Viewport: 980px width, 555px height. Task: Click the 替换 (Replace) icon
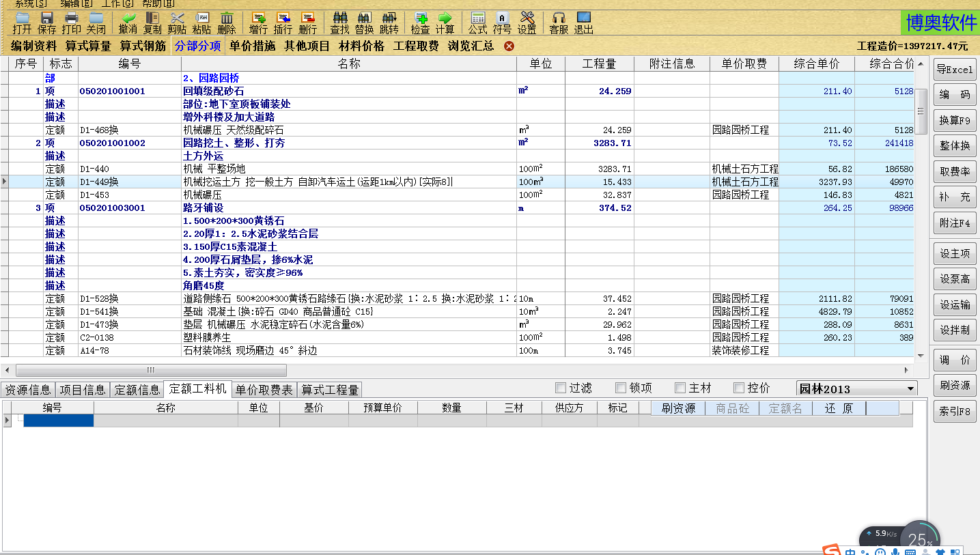(365, 23)
